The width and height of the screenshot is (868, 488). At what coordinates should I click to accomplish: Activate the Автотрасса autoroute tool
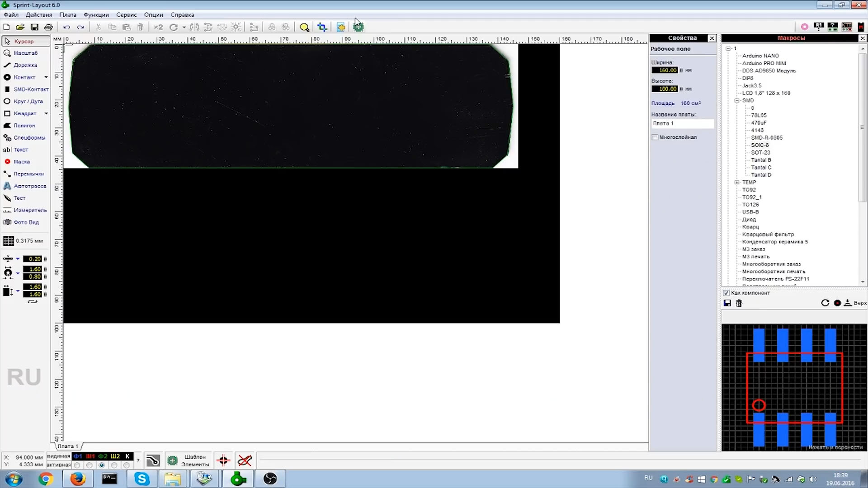click(29, 186)
